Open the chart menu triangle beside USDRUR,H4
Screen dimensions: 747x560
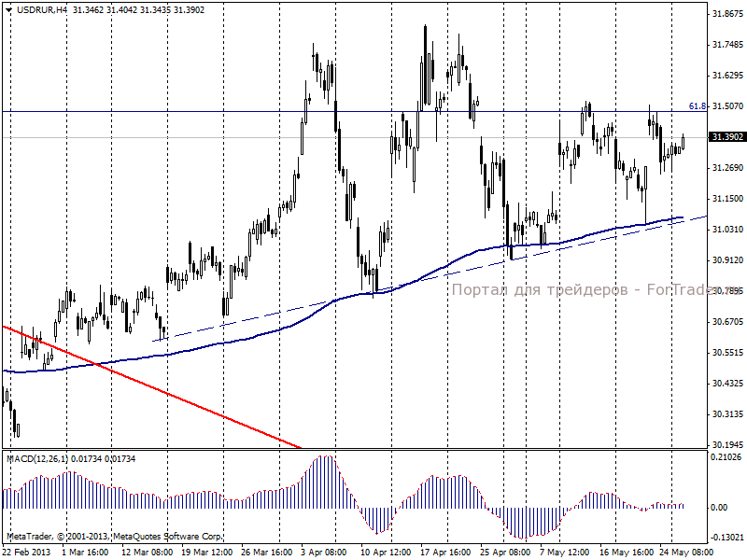pyautogui.click(x=9, y=10)
